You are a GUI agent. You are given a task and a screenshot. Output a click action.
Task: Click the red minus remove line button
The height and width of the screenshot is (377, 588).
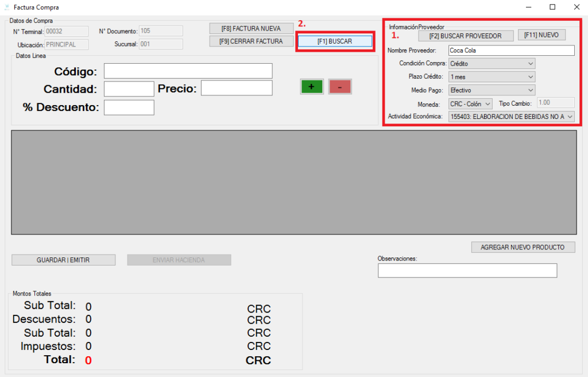pyautogui.click(x=340, y=87)
